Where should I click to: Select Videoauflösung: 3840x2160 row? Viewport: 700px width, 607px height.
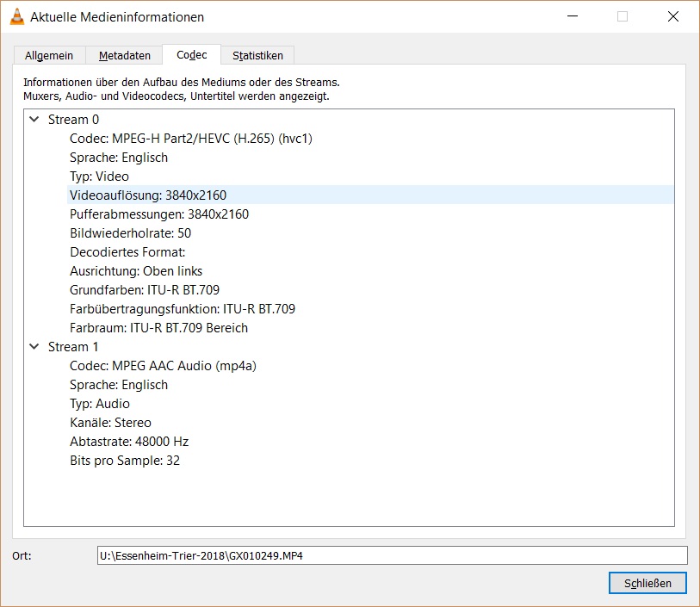pyautogui.click(x=370, y=195)
